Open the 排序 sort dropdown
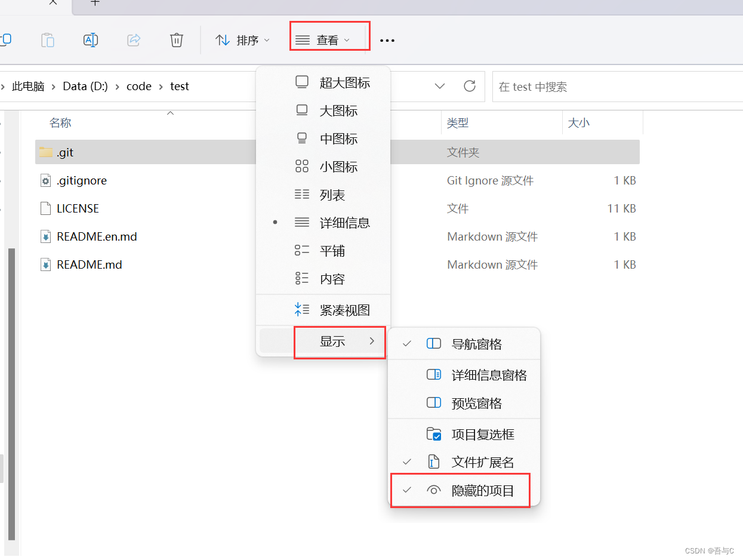 [x=243, y=40]
